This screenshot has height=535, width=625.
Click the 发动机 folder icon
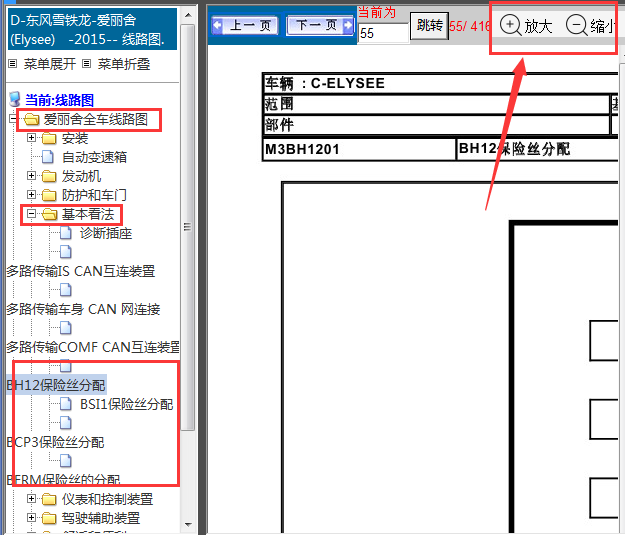[49, 176]
